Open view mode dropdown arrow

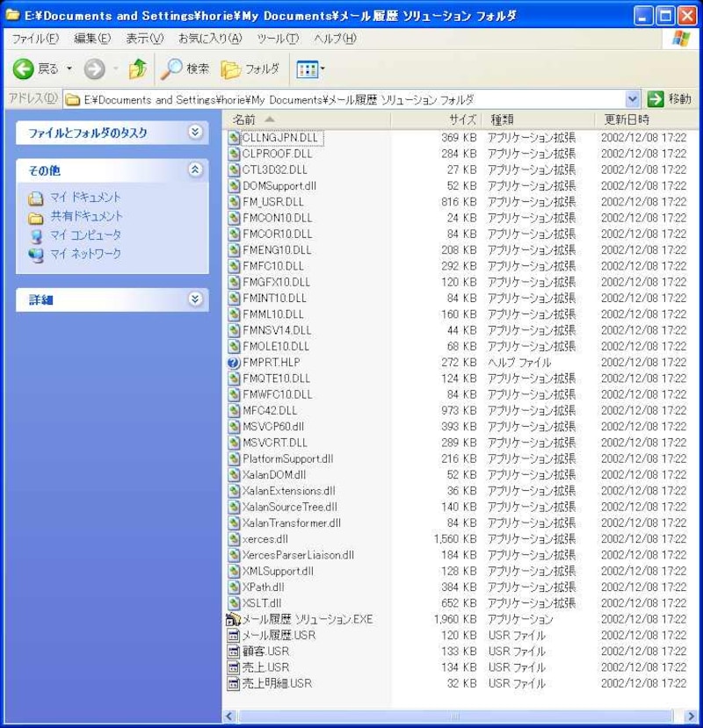coord(323,69)
